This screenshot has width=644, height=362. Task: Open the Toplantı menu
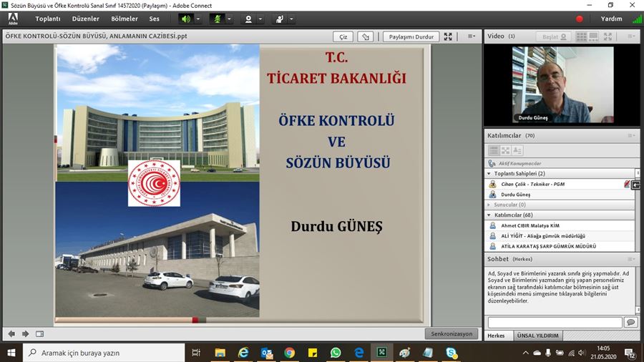(48, 19)
